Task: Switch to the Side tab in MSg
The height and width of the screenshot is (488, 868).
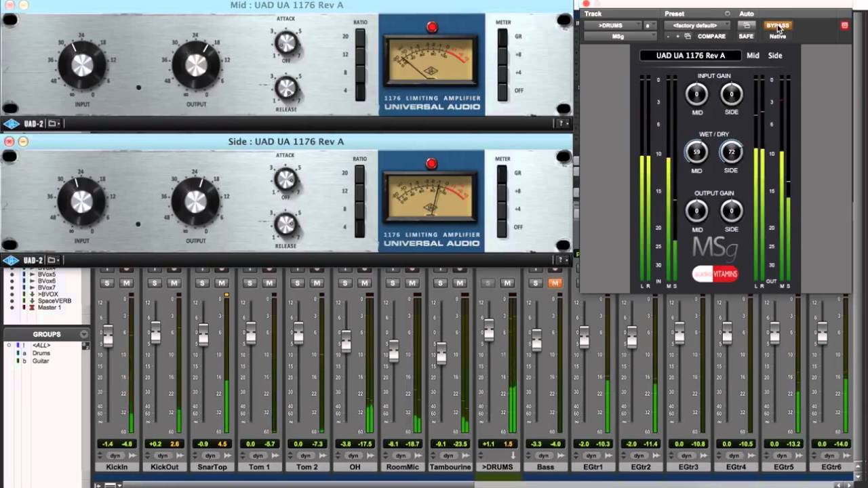Action: click(x=775, y=56)
